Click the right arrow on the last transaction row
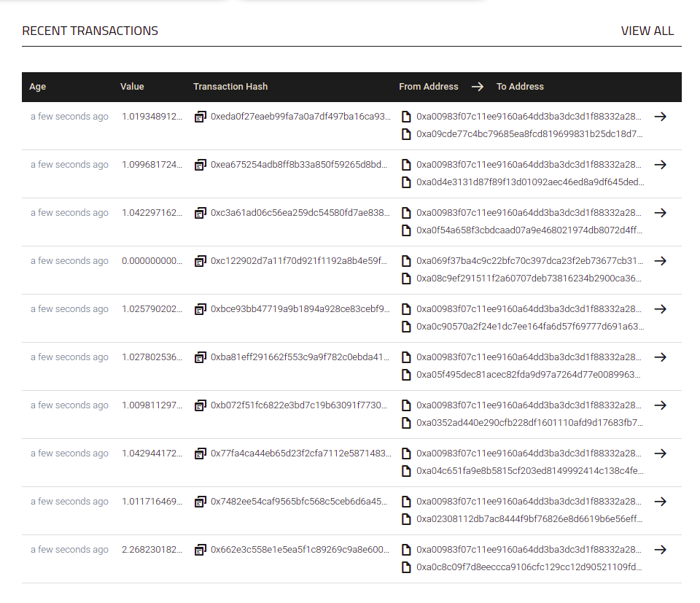 point(661,550)
